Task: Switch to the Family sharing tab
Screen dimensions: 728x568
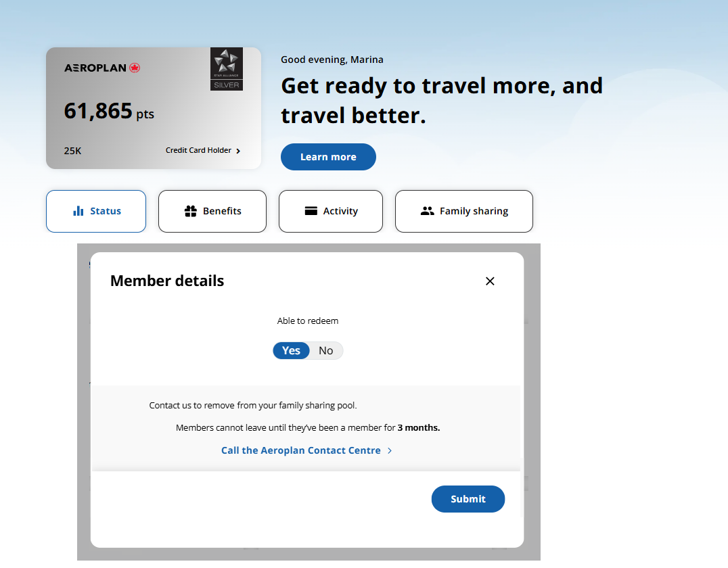Action: 464,211
